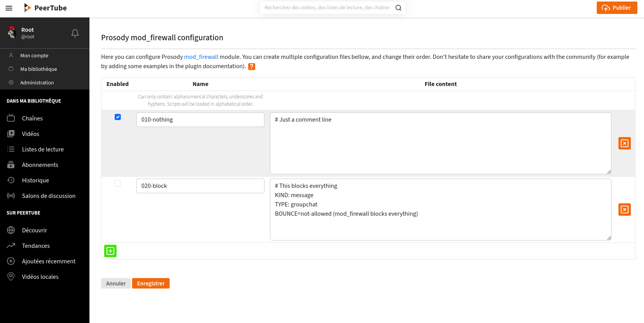Click into the video search field

tap(326, 8)
